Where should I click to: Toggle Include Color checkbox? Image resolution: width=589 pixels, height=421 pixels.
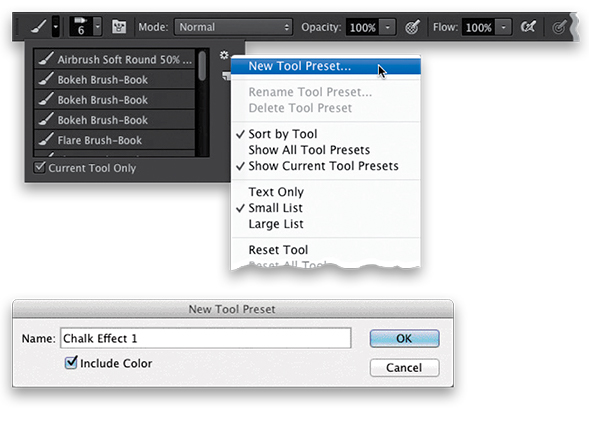click(71, 362)
